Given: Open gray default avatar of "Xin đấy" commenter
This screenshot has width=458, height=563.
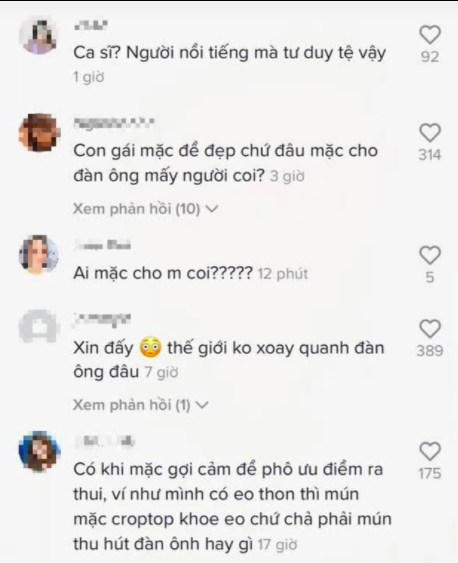Looking at the screenshot, I should pos(38,328).
